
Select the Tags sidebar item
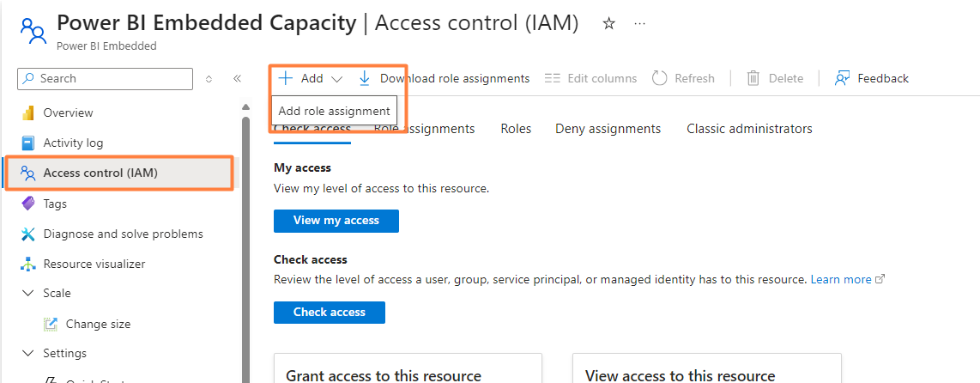click(x=55, y=204)
